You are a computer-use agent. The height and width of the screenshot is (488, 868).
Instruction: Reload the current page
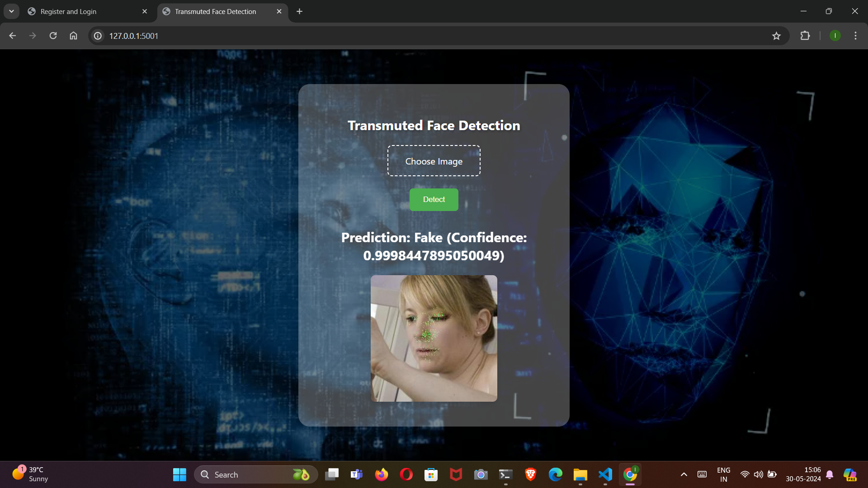point(53,36)
